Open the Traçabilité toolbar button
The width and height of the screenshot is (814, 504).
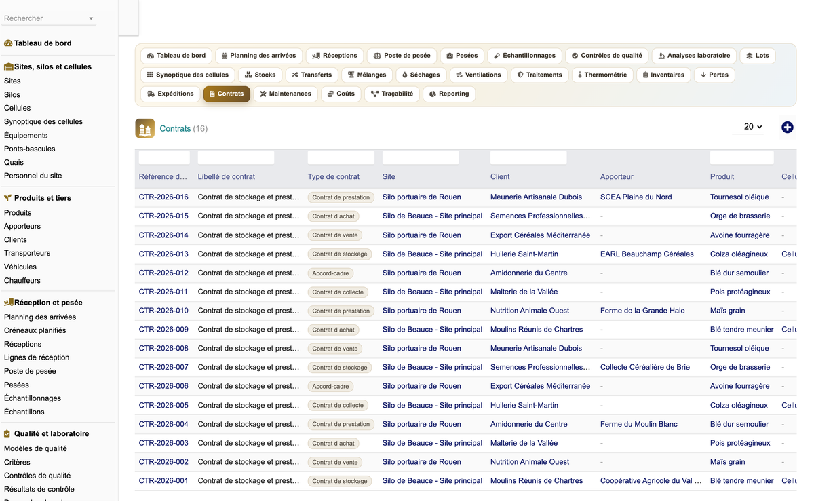point(392,94)
